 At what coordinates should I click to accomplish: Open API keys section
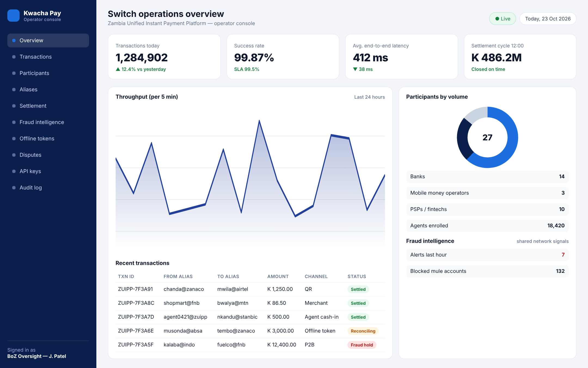pyautogui.click(x=48, y=171)
